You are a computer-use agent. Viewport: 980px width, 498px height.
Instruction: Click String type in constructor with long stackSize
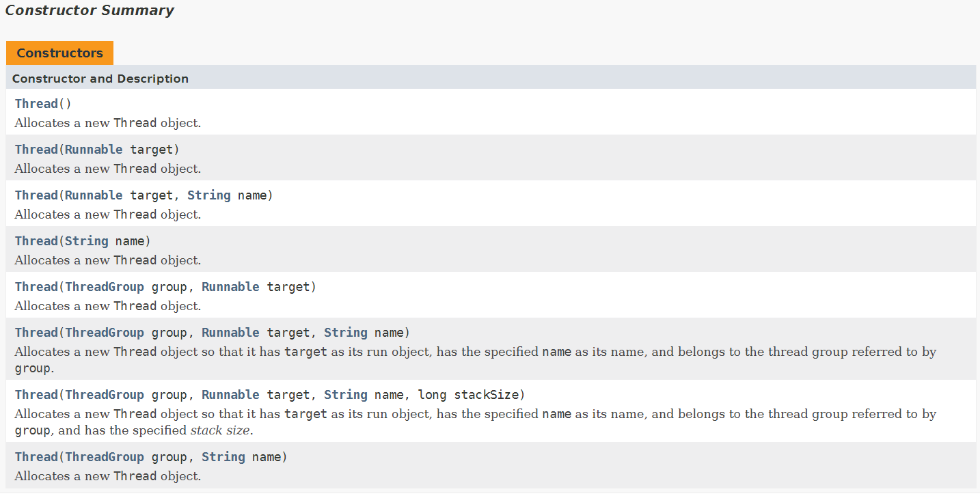click(x=345, y=395)
